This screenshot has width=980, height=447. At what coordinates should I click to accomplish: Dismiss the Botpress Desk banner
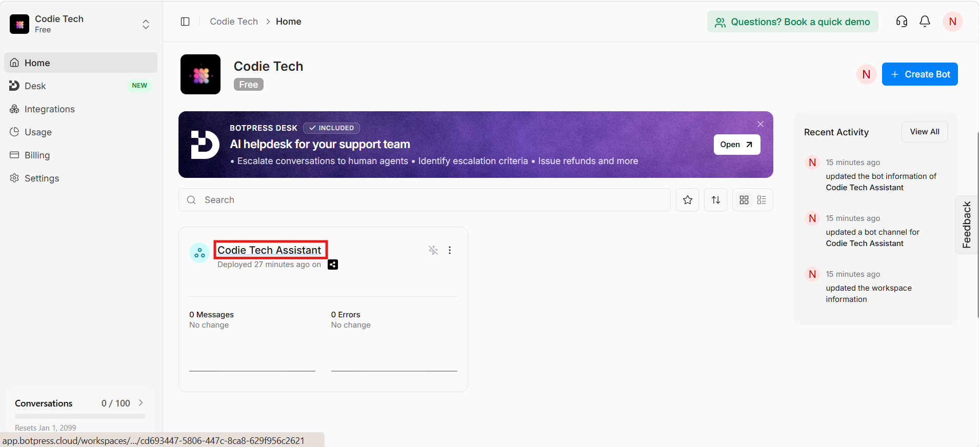(761, 124)
